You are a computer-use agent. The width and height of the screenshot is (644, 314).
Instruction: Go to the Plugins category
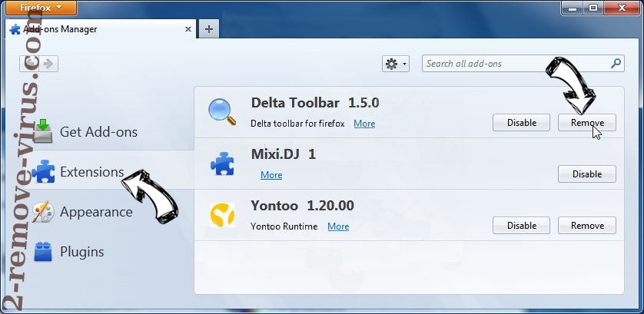pyautogui.click(x=81, y=251)
